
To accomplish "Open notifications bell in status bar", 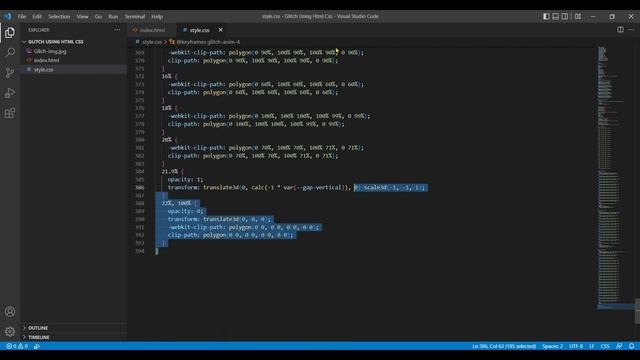I will click(631, 346).
